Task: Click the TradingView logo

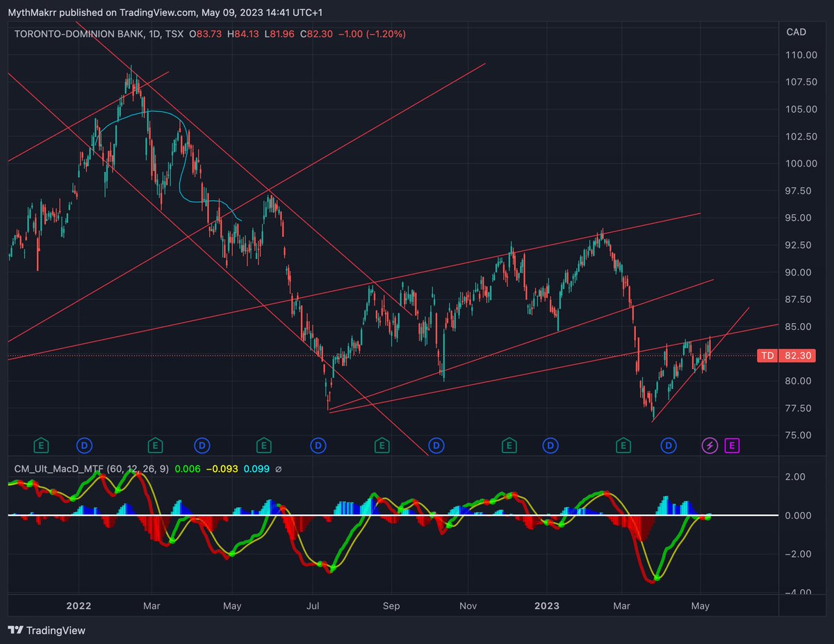Action: point(46,630)
